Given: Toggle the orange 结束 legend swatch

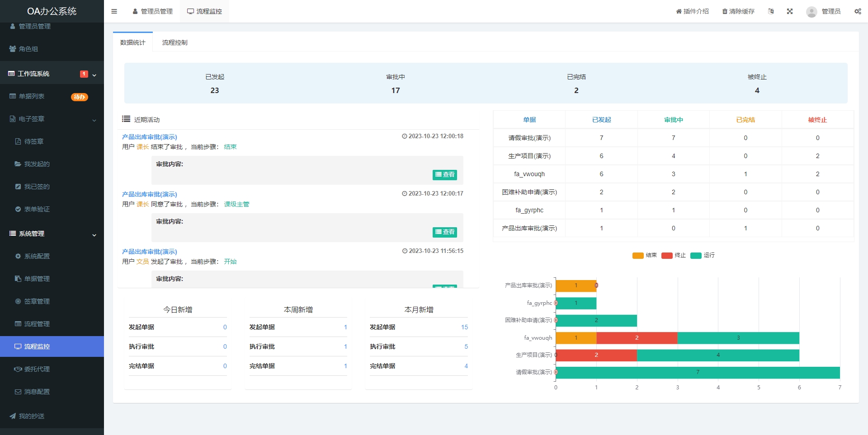Looking at the screenshot, I should 638,256.
